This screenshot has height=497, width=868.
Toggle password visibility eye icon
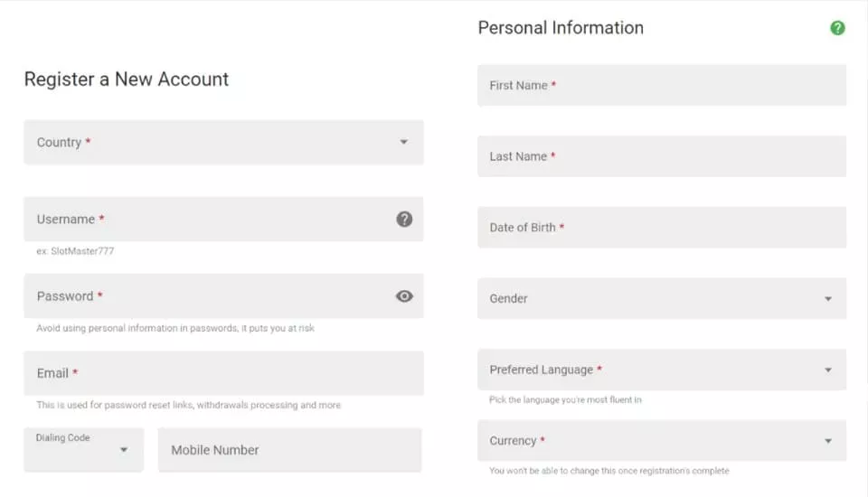click(x=404, y=295)
